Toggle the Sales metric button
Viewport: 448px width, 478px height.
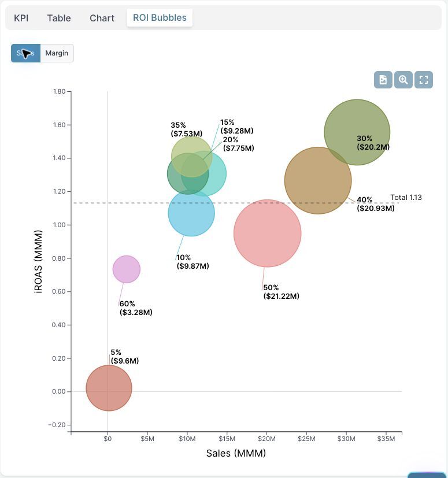pyautogui.click(x=25, y=53)
